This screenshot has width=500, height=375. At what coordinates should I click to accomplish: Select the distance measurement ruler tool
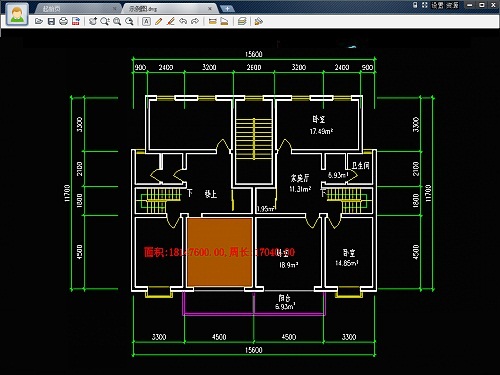pos(212,22)
